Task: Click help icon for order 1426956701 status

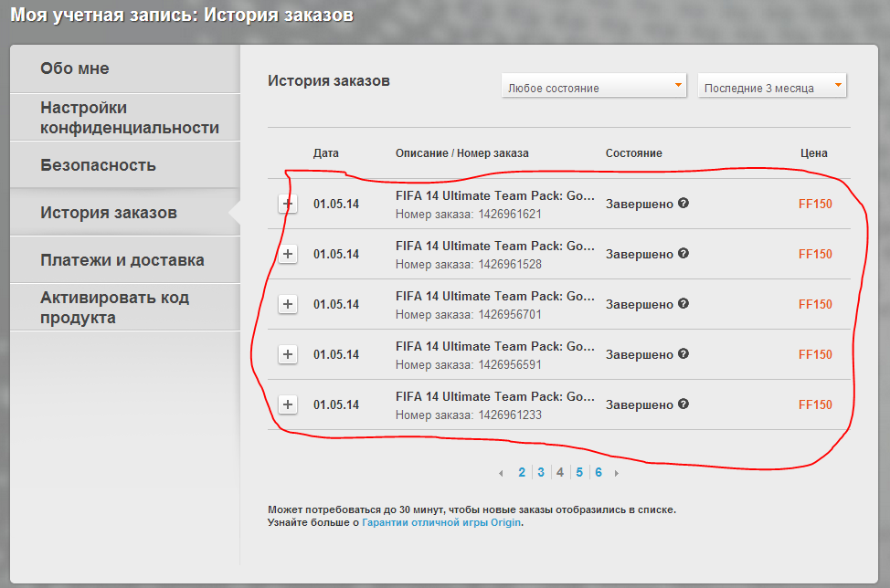Action: coord(683,303)
